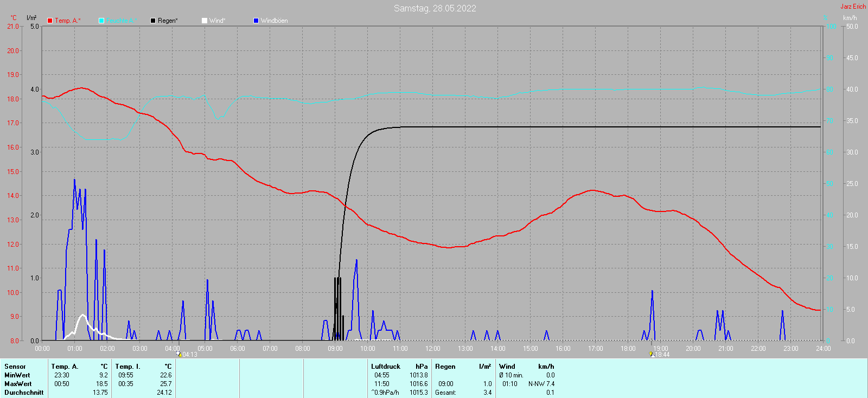Screen dimensions: 868x398
Task: Select the Sensor header in data table
Action: point(15,367)
